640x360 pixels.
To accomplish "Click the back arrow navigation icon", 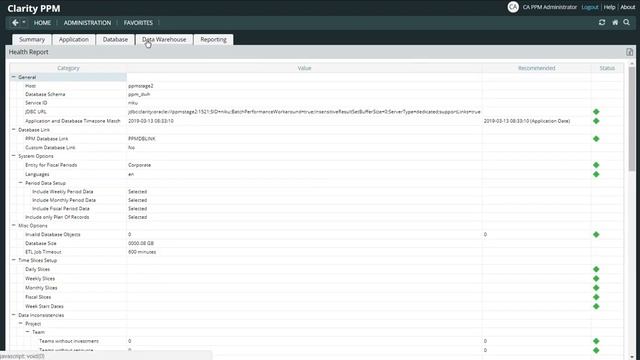I will 15,22.
